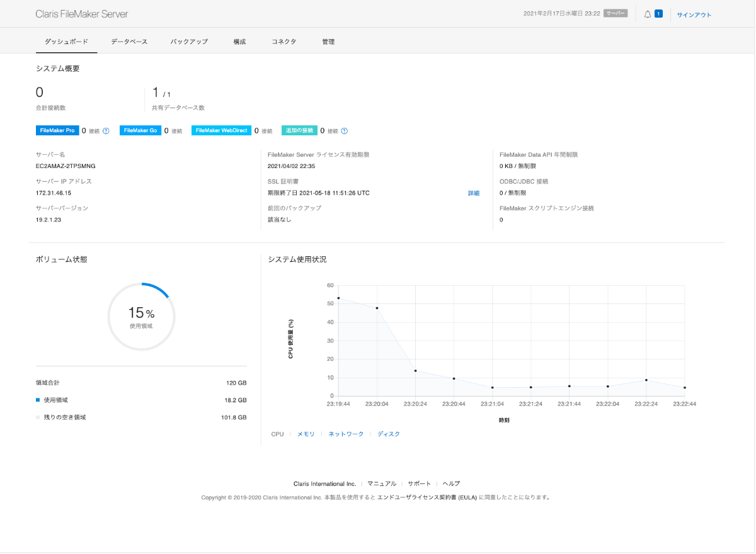Click システム概要 heading
The image size is (756, 554).
(x=57, y=69)
